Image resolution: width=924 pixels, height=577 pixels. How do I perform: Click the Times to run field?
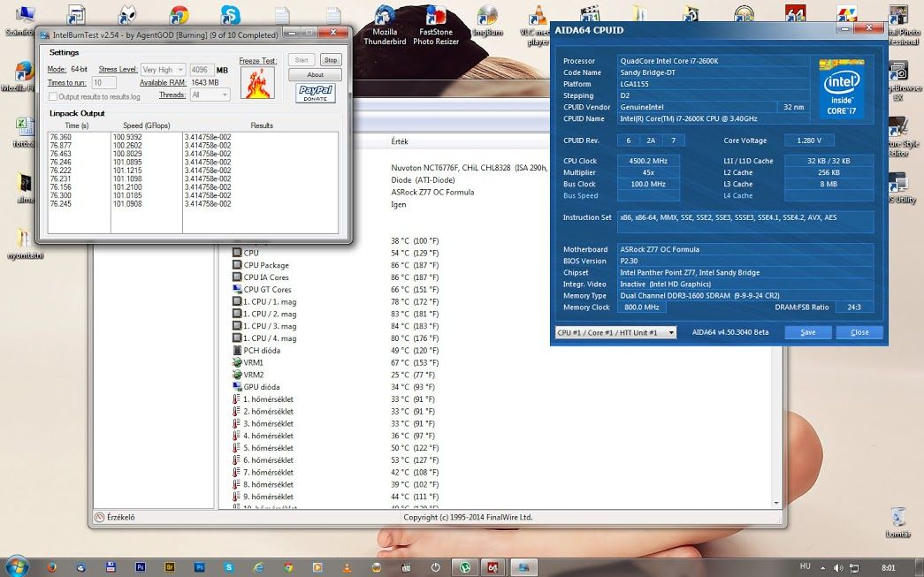pyautogui.click(x=103, y=83)
